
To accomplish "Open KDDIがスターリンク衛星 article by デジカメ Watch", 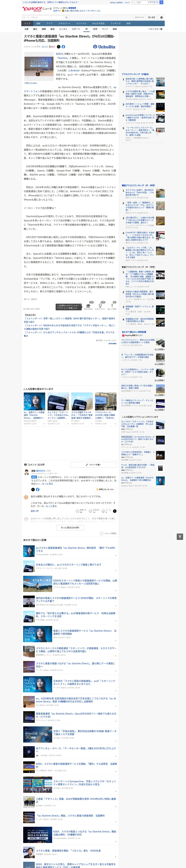I will 85,582.
